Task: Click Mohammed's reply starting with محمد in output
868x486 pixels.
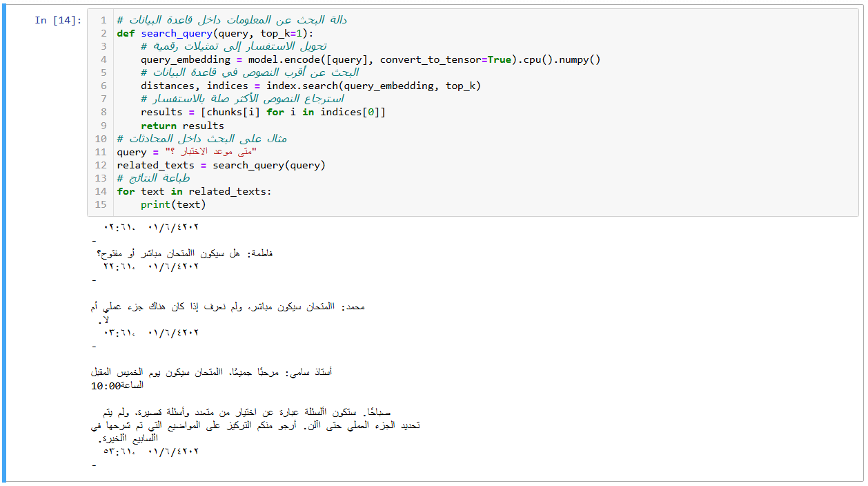Action: click(228, 307)
